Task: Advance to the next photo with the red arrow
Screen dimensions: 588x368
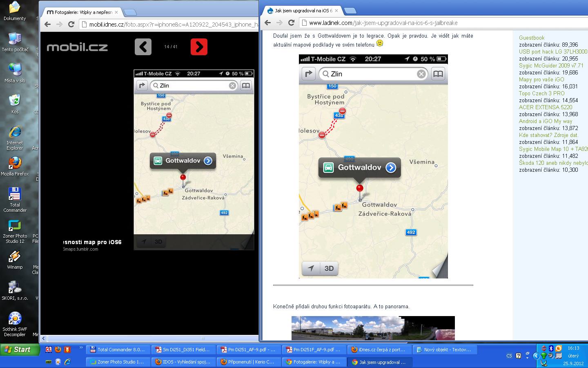Action: (x=199, y=47)
